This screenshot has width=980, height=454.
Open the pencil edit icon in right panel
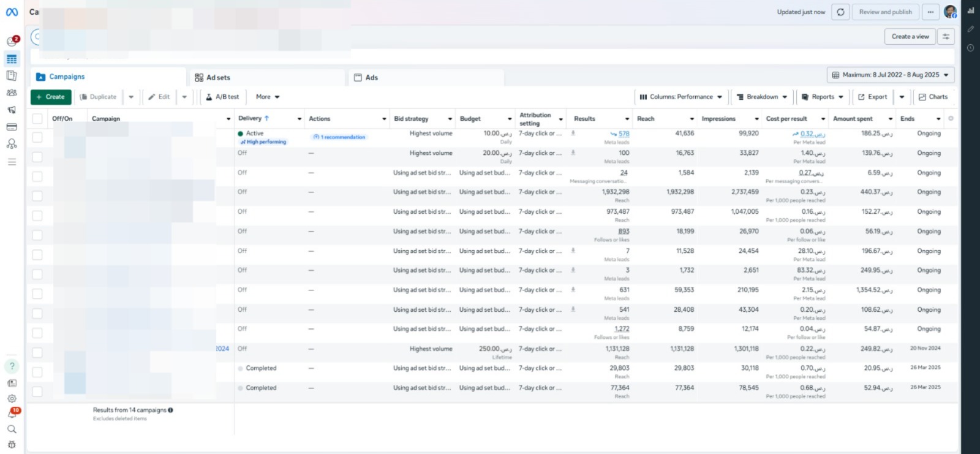tap(971, 29)
